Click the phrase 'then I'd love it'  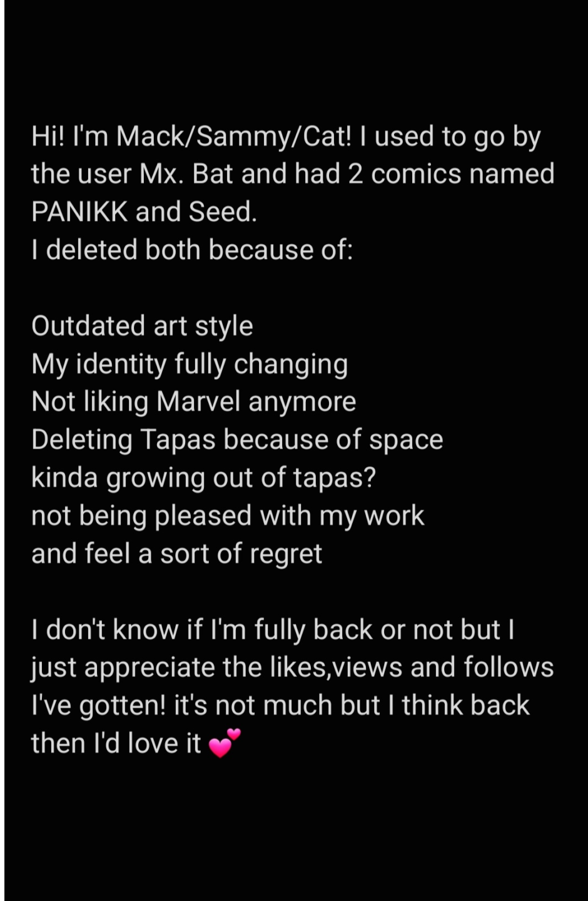click(x=116, y=743)
